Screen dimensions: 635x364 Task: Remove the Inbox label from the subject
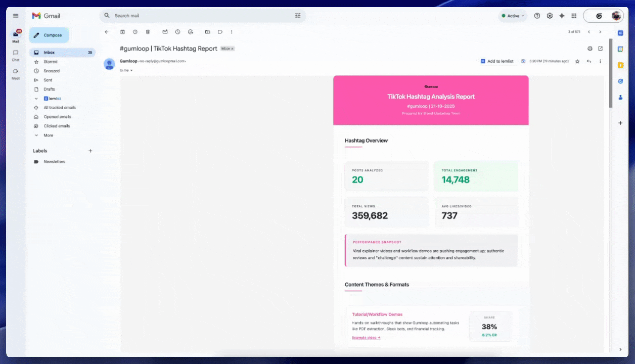tap(233, 49)
